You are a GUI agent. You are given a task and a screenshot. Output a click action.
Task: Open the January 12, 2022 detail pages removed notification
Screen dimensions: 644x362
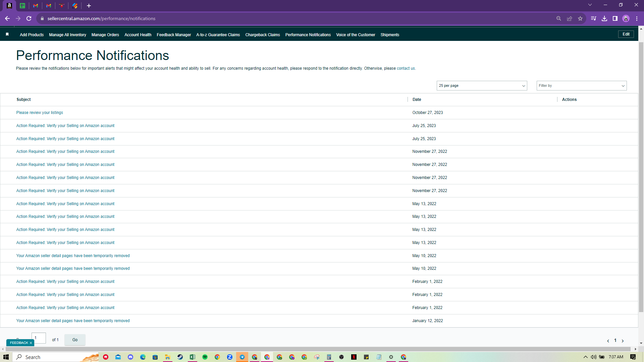73,321
